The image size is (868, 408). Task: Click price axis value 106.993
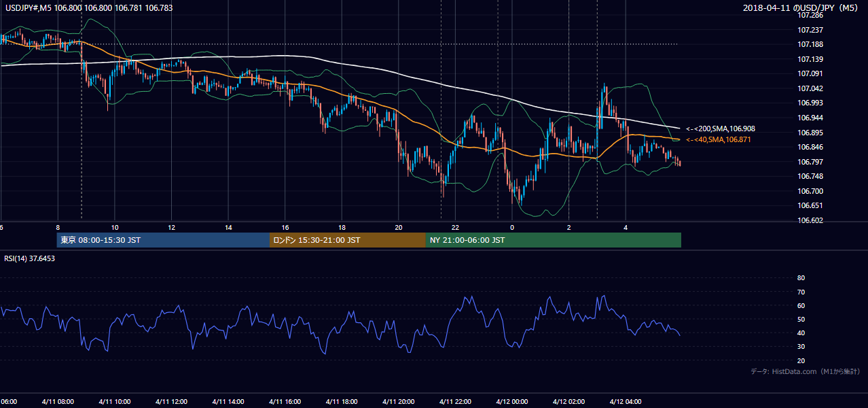pyautogui.click(x=810, y=103)
